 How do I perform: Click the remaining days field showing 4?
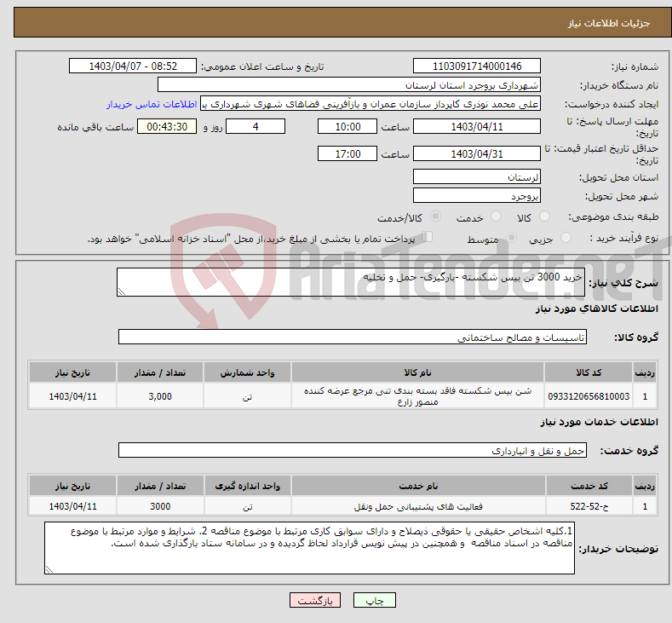256,126
